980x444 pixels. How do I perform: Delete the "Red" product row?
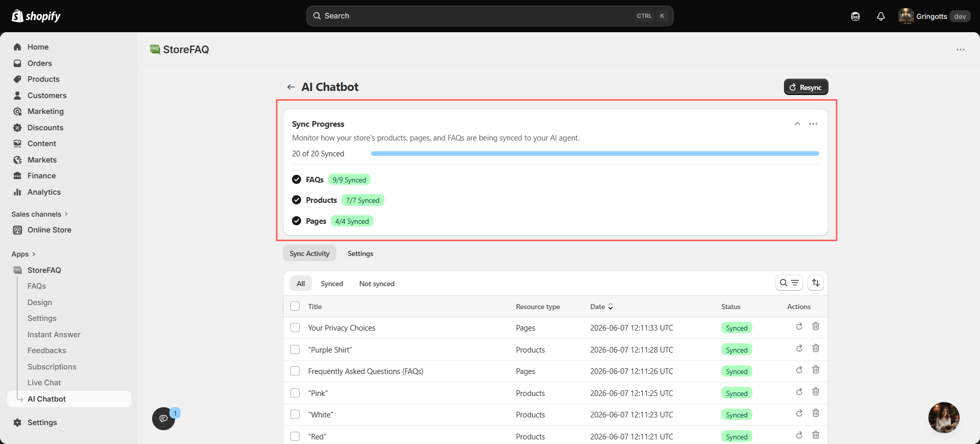pos(816,435)
